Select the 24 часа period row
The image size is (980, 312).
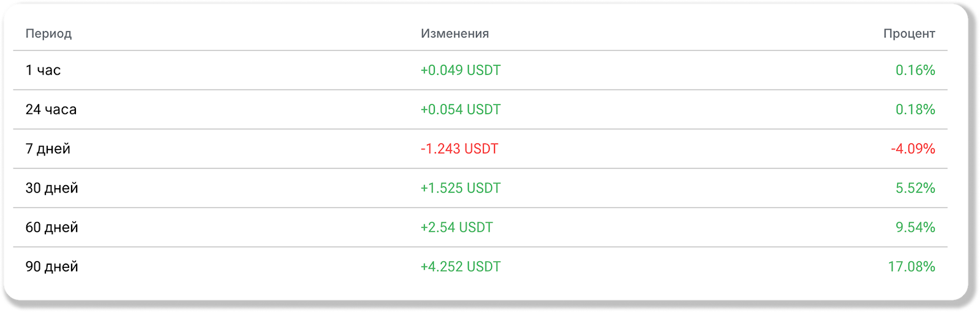[480, 110]
